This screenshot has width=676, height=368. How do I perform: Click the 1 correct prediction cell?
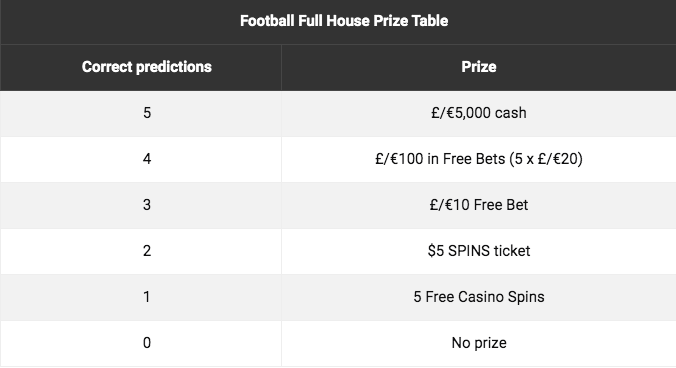[141, 297]
